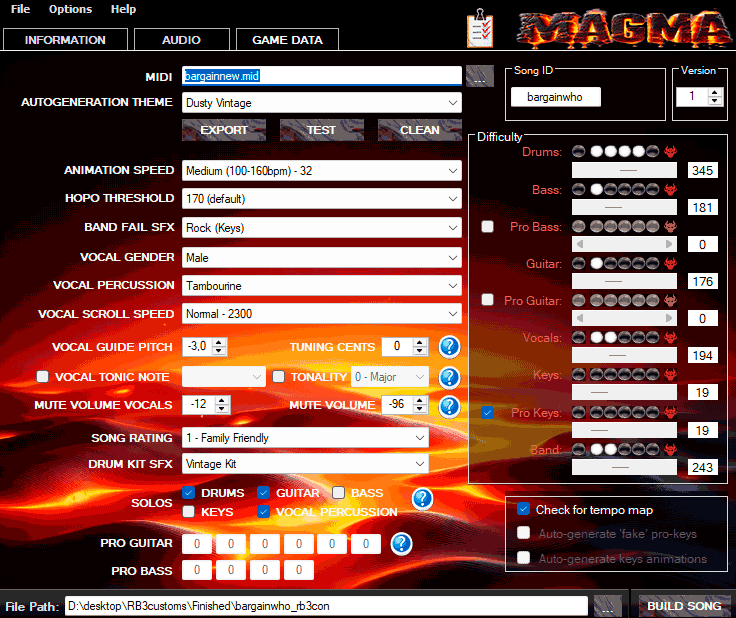
Task: Click the help icon beside Mute Volume
Action: point(449,406)
